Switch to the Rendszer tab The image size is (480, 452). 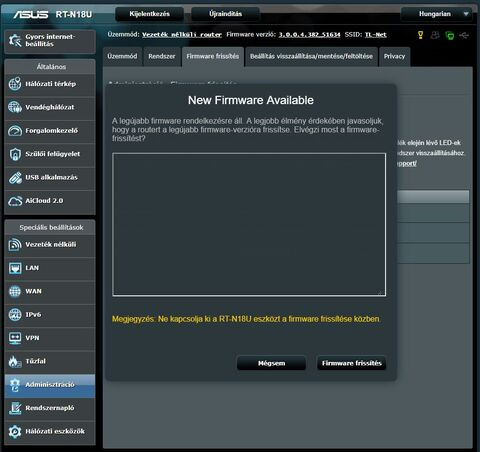tap(162, 56)
